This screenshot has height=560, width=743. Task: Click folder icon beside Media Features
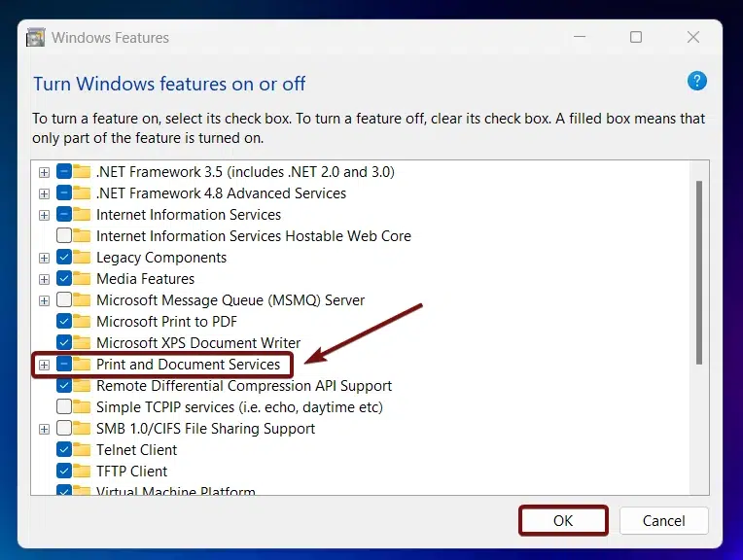tap(82, 279)
